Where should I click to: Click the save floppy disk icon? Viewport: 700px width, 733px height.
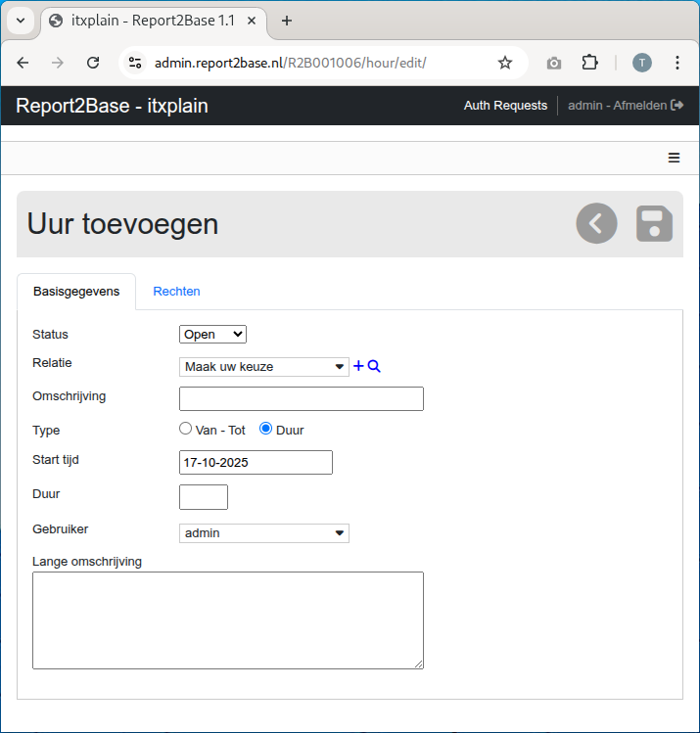[654, 224]
